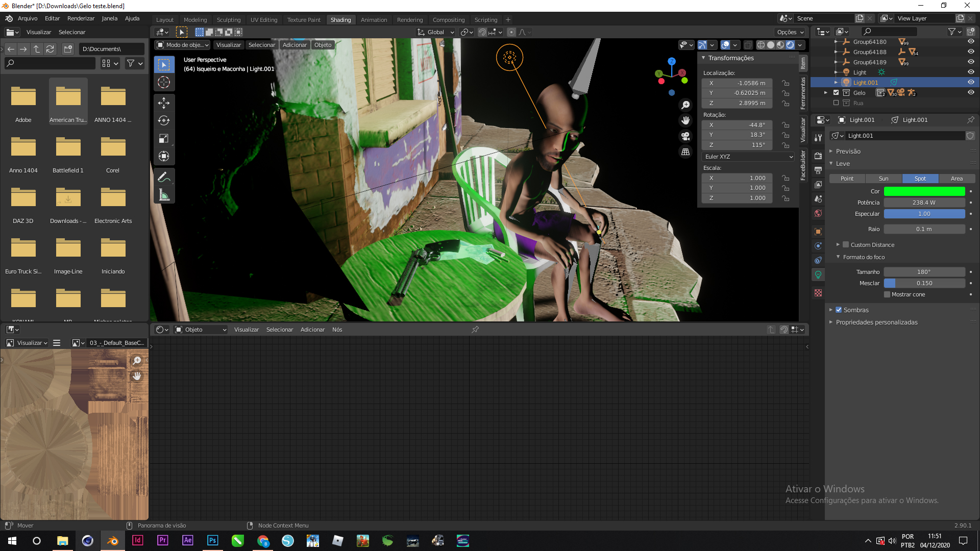This screenshot has height=551, width=980.
Task: Select the Rotate tool in viewport toolbar
Action: (164, 121)
